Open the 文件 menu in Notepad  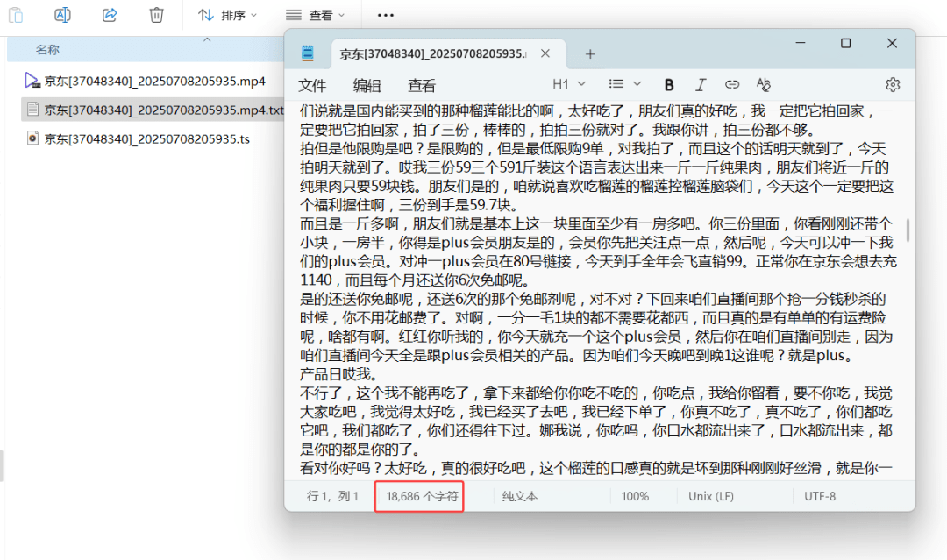click(x=312, y=85)
